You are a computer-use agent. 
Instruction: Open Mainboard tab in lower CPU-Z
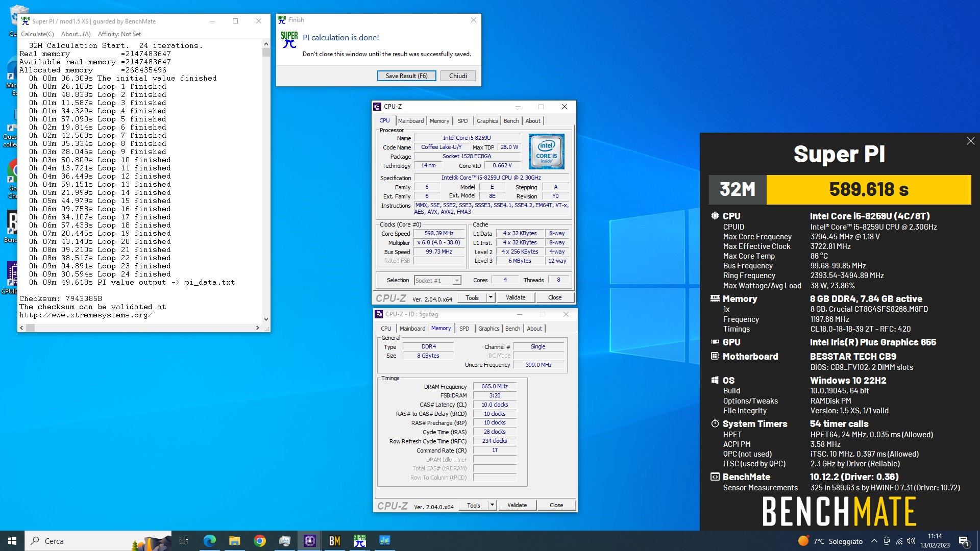412,329
